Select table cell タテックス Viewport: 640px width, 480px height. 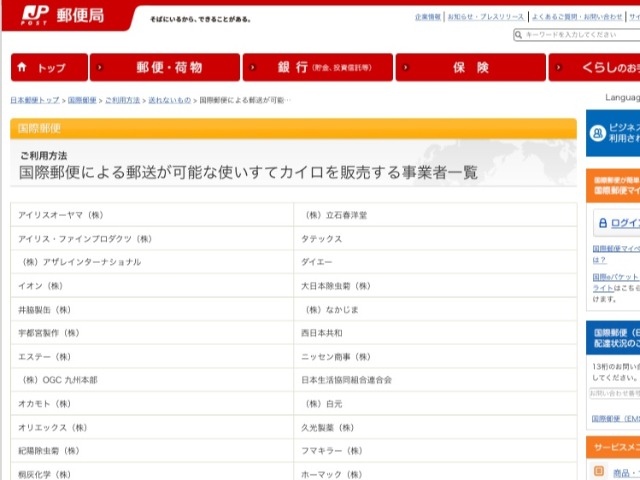point(435,238)
